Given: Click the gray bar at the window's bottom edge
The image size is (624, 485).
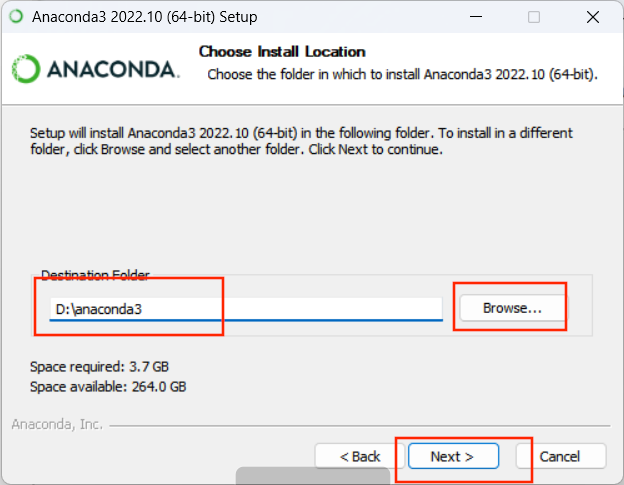Looking at the screenshot, I should (313, 476).
